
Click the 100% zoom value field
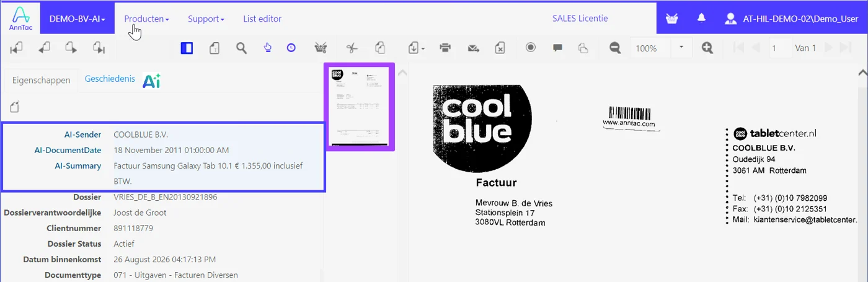(651, 48)
